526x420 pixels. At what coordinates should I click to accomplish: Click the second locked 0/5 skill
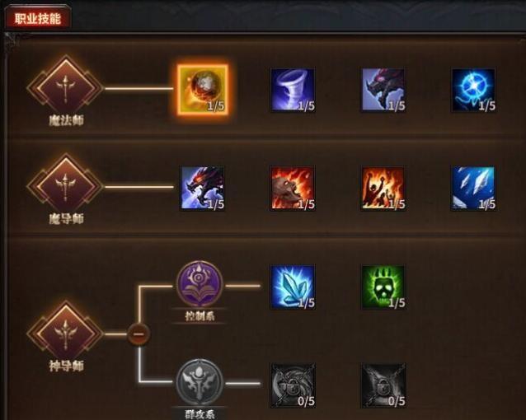(383, 385)
